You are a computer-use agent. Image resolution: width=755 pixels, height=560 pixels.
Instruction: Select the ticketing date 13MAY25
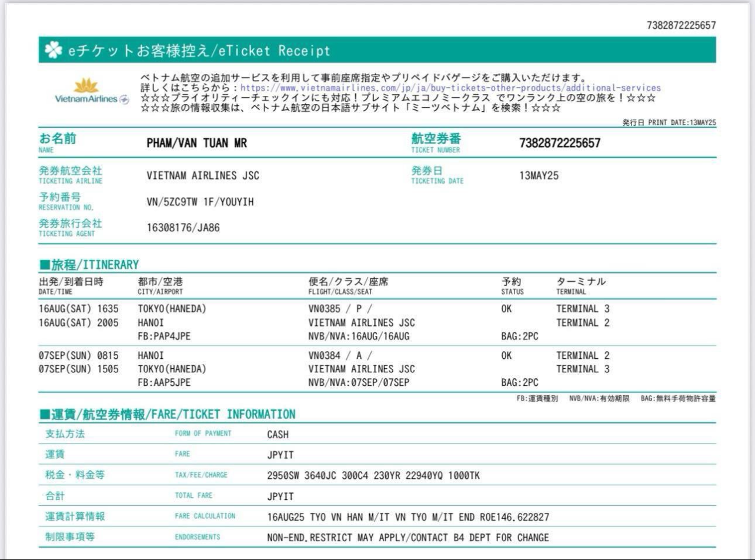tap(539, 176)
